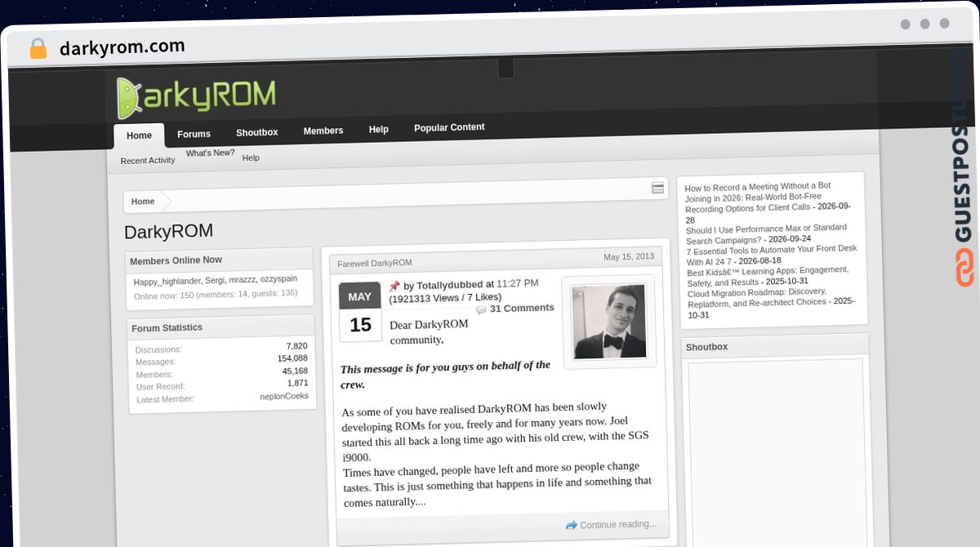Click the darkyrom.com address text
The width and height of the screenshot is (980, 547).
[122, 47]
